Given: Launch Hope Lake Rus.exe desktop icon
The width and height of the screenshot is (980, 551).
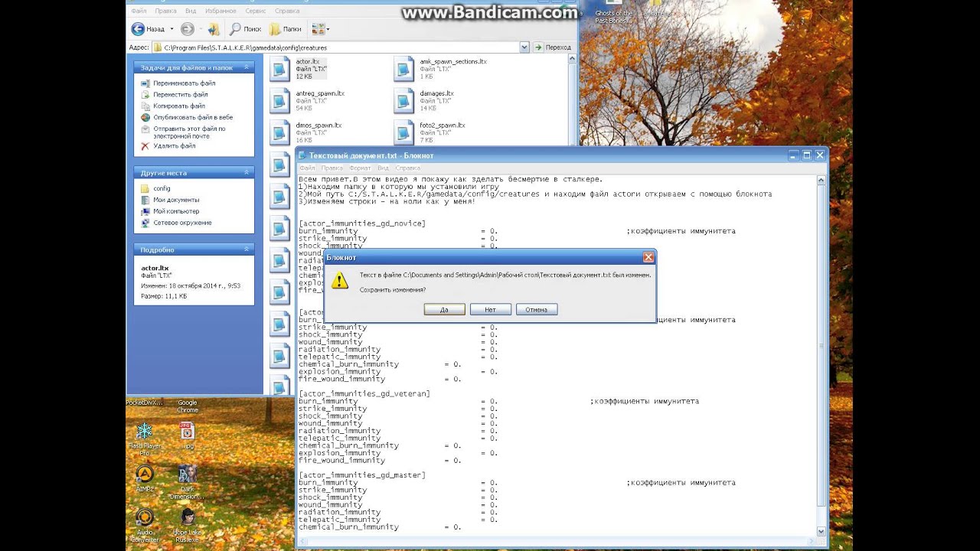Looking at the screenshot, I should coord(188,525).
